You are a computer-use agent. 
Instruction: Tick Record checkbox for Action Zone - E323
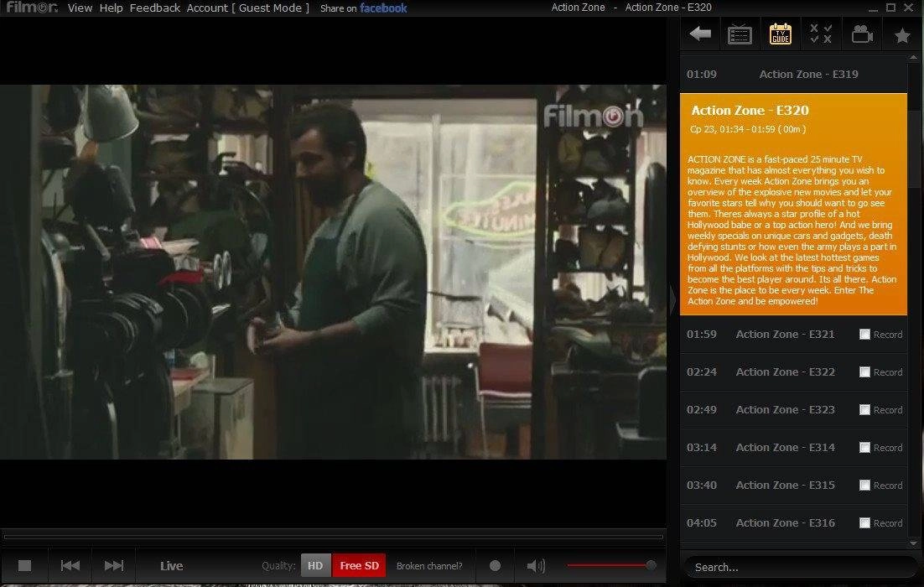864,409
